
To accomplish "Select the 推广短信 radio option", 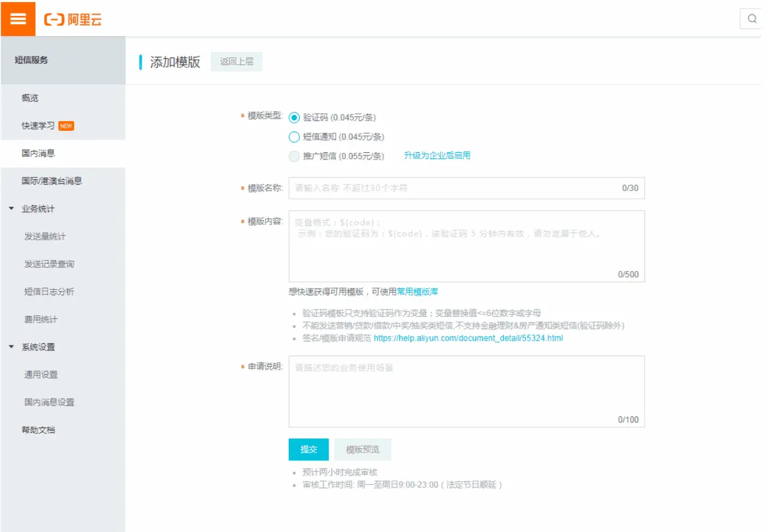I will click(294, 156).
